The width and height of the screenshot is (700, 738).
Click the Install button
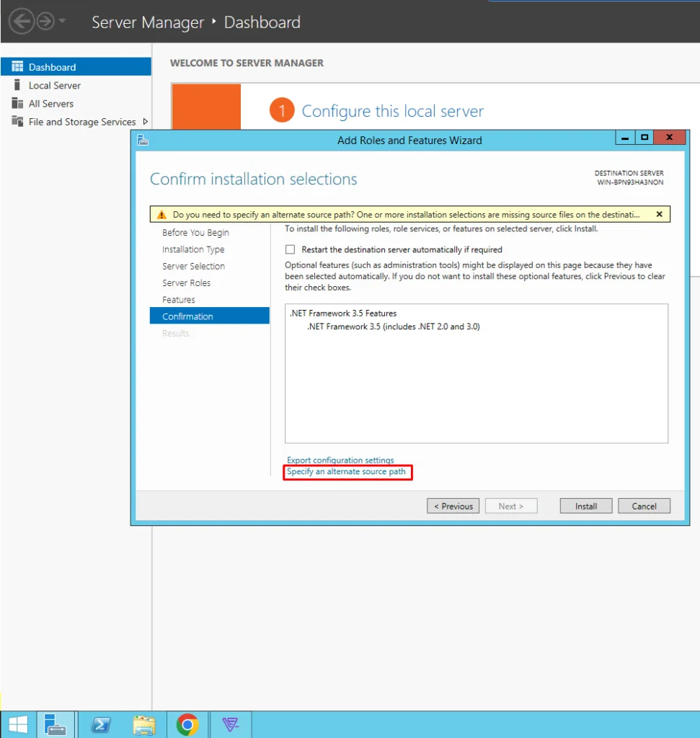click(x=586, y=506)
